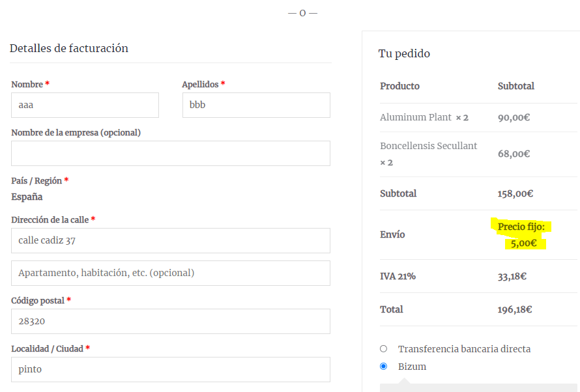Select the Código postal field 28320
This screenshot has height=392, width=580.
click(x=171, y=322)
